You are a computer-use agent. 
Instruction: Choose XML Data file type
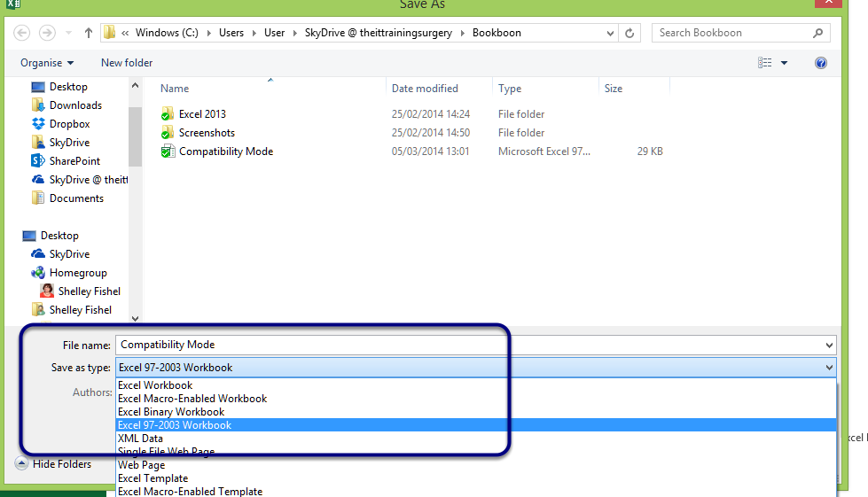click(x=476, y=439)
